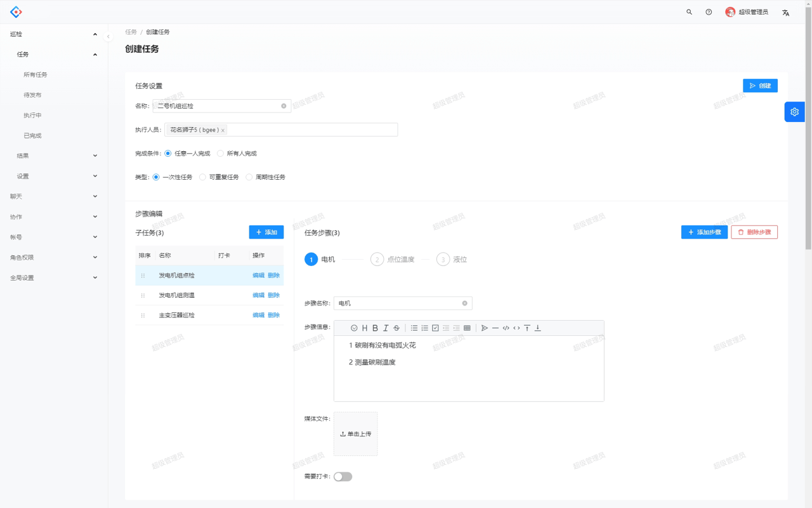Open 所有任务 in the sidebar
The image size is (812, 508).
coord(36,75)
